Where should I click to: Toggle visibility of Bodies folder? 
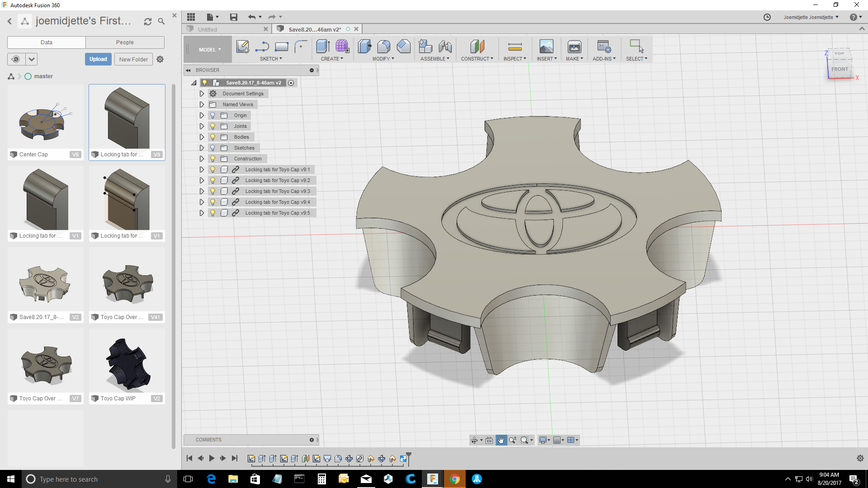pos(213,136)
